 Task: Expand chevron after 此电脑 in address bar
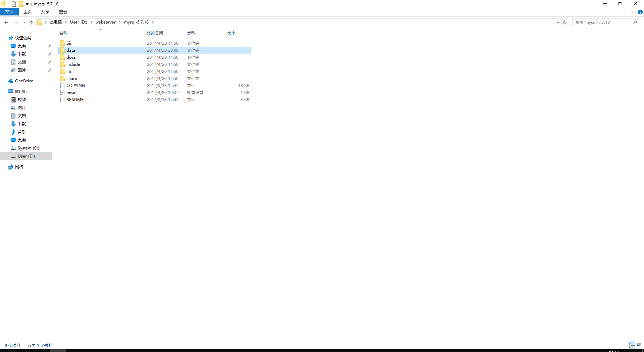click(66, 22)
